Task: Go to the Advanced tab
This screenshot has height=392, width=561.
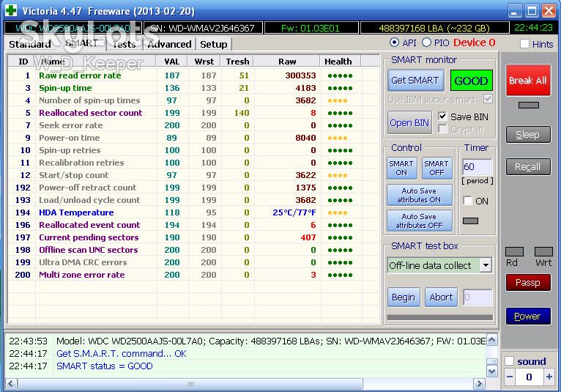Action: [169, 44]
